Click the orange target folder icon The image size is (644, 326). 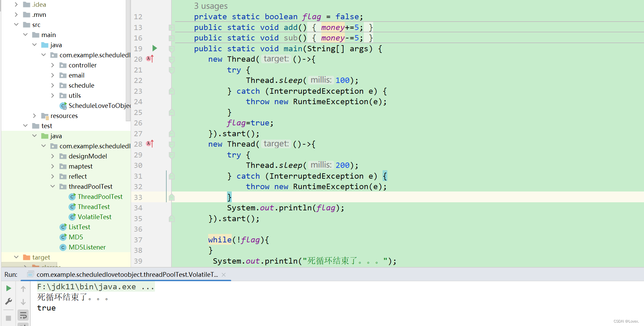click(x=27, y=257)
